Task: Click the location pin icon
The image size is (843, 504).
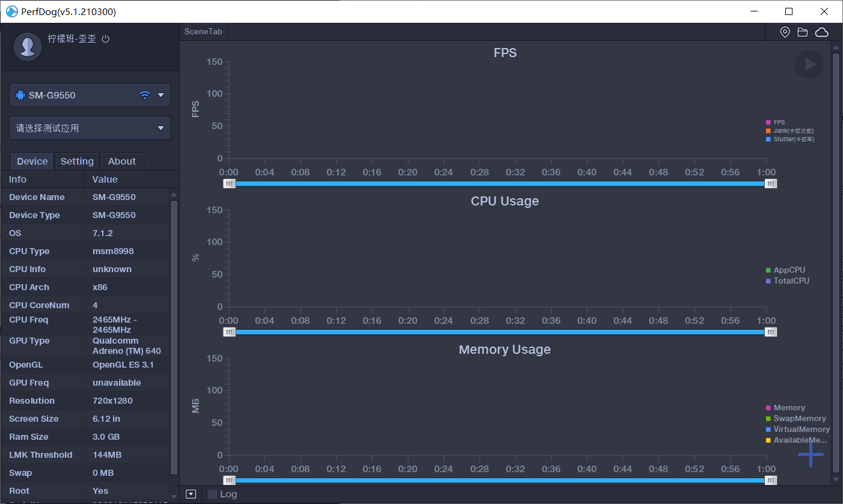Action: click(785, 32)
